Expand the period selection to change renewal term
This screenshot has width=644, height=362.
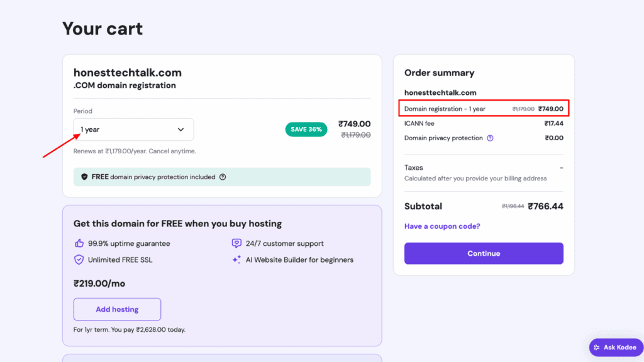click(133, 129)
